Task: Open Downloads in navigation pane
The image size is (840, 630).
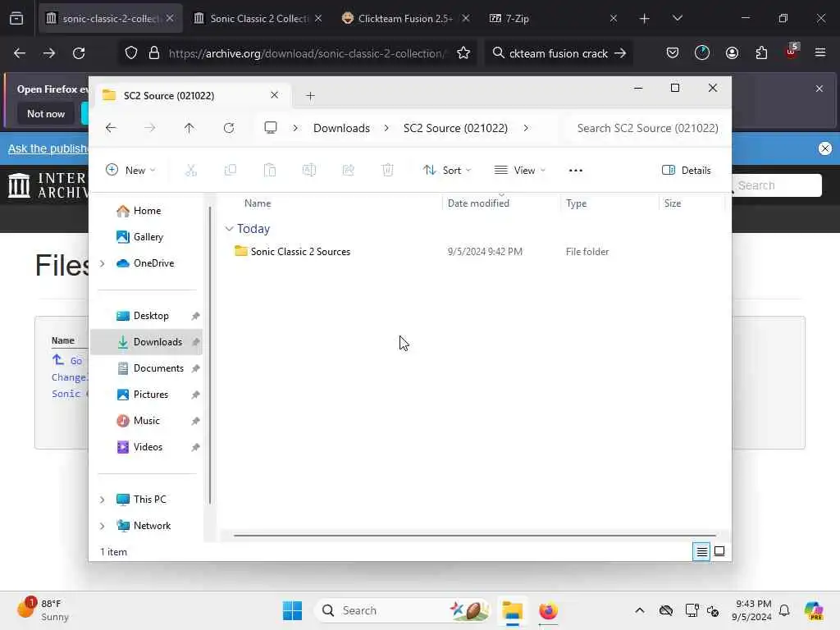Action: pyautogui.click(x=146, y=342)
